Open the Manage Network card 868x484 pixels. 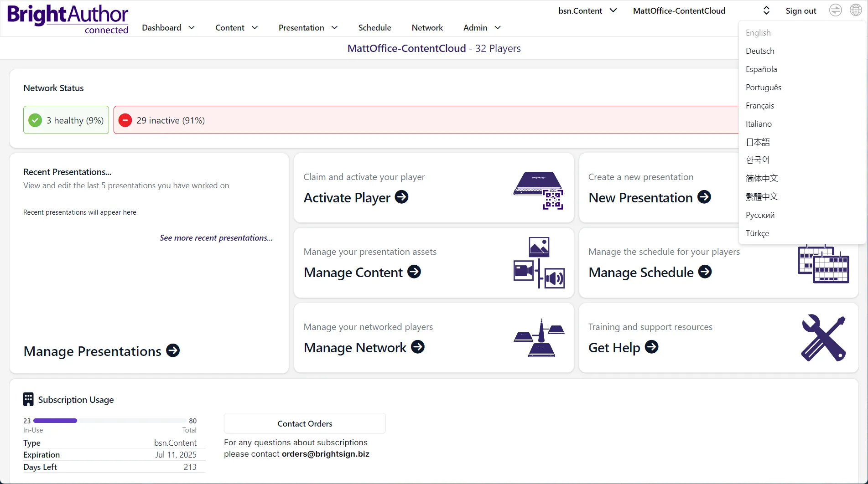[434, 338]
